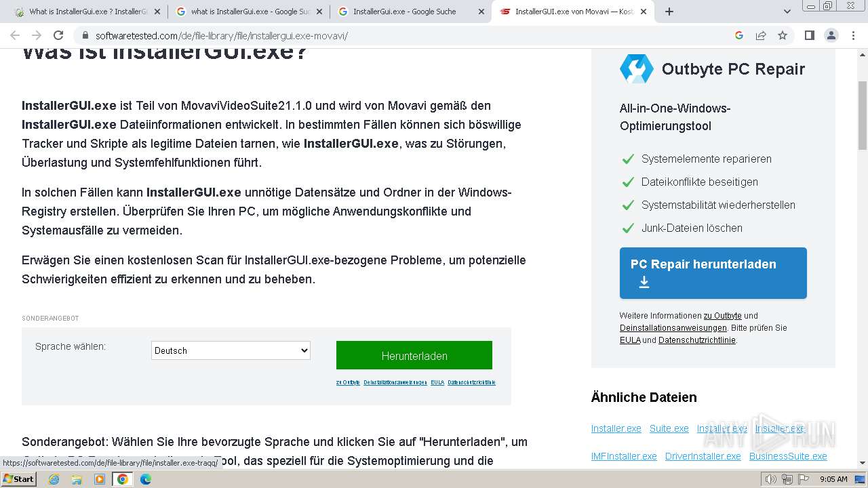Open small Datenschutzrichtlinie link under Herunterladen
The image size is (868, 488).
pos(471,383)
